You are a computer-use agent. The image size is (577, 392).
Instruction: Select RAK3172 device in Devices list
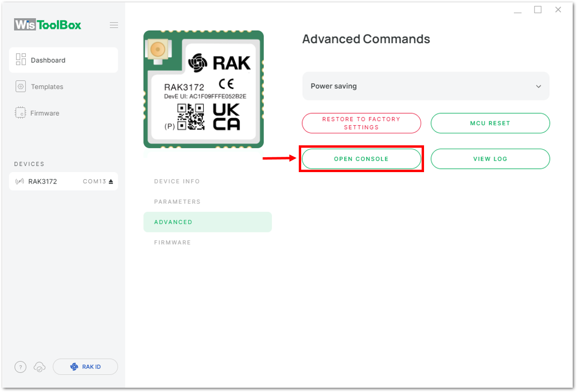[64, 181]
